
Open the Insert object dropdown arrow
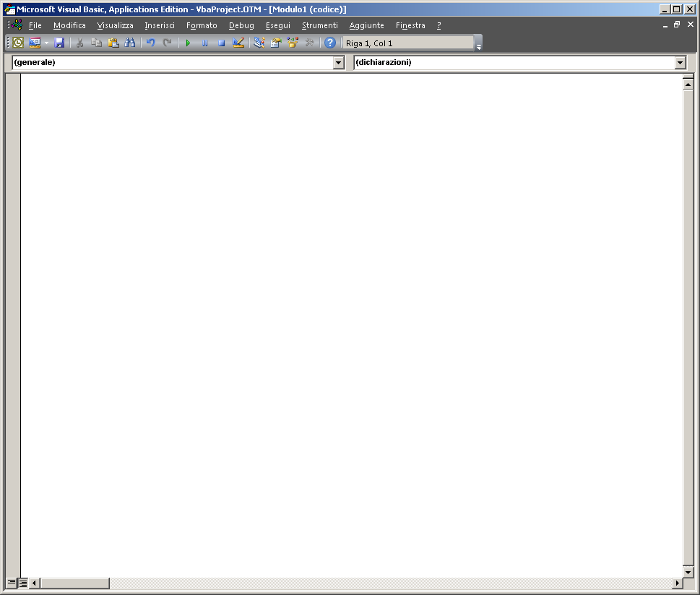(x=46, y=43)
